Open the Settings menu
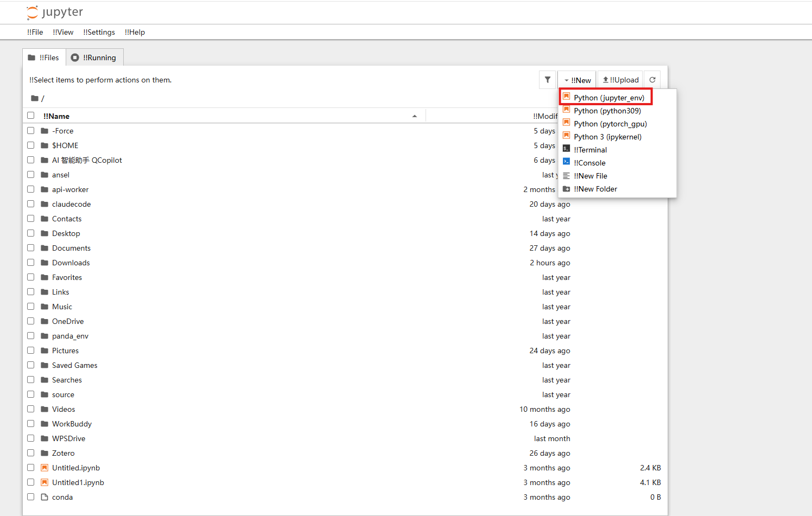 tap(99, 32)
